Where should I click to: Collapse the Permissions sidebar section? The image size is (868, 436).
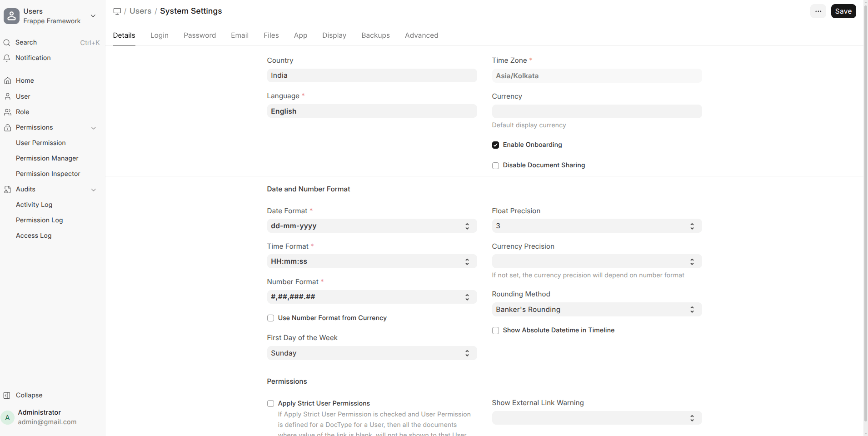coord(94,128)
